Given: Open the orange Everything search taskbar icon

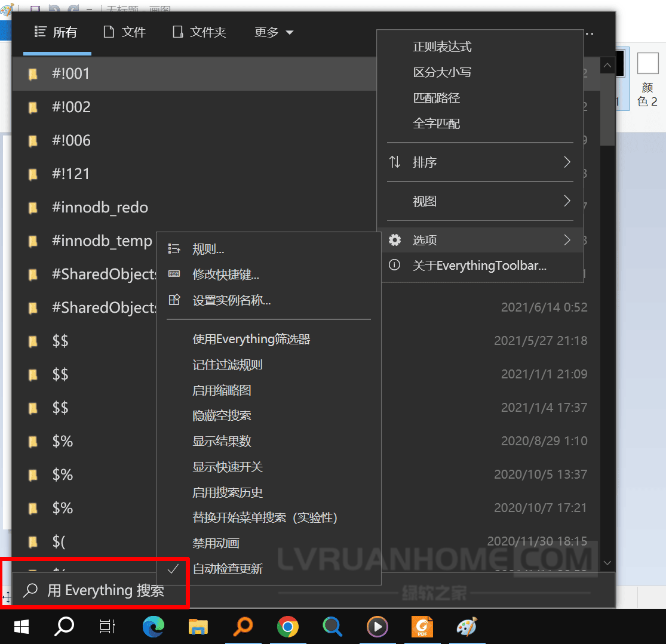Looking at the screenshot, I should tap(243, 627).
